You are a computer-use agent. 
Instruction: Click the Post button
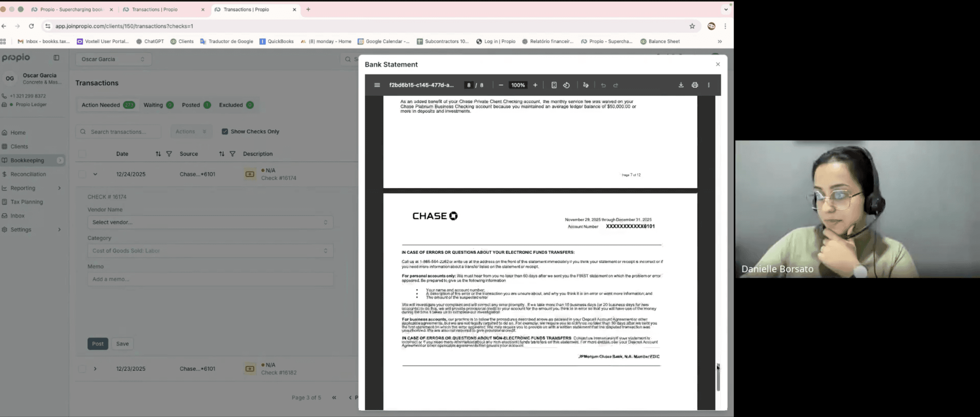(x=98, y=344)
